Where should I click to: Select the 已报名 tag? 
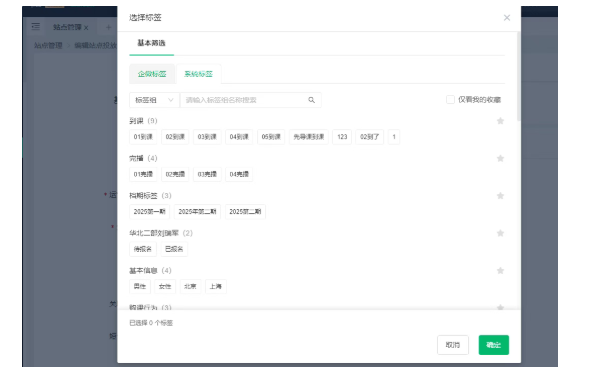[x=174, y=249]
